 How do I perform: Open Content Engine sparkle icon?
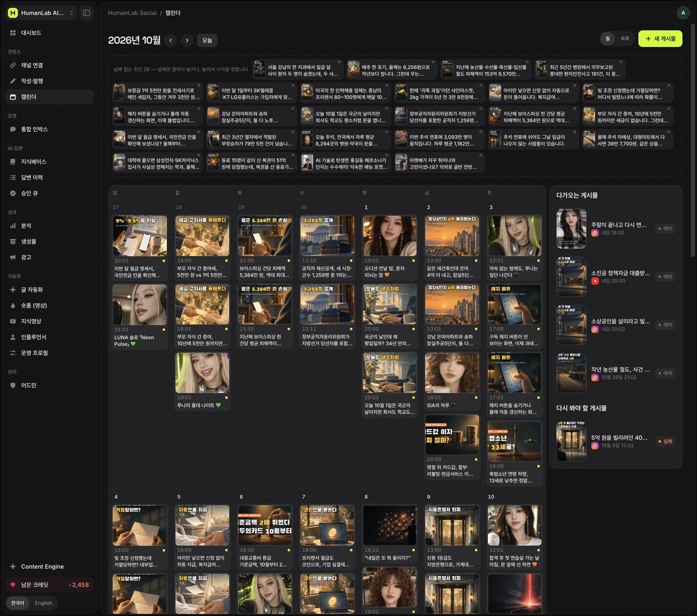click(x=13, y=567)
